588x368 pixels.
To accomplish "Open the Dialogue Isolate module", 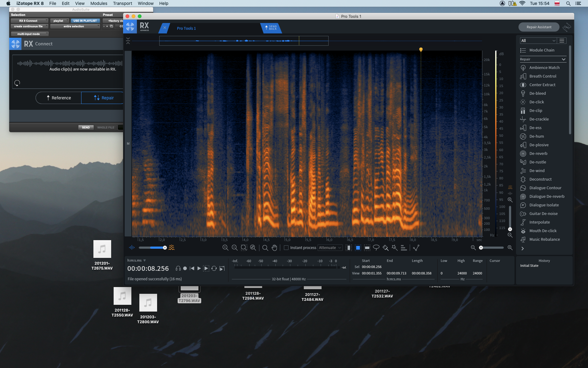I will coord(544,205).
